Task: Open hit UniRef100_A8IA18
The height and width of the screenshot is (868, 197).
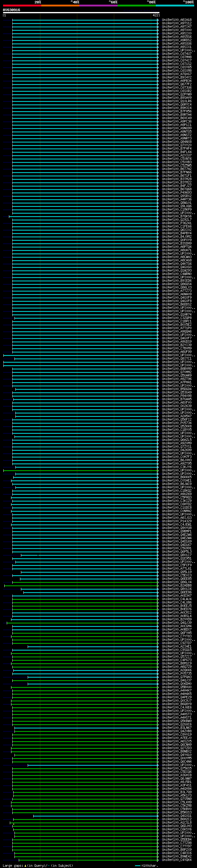Action: pos(177,20)
